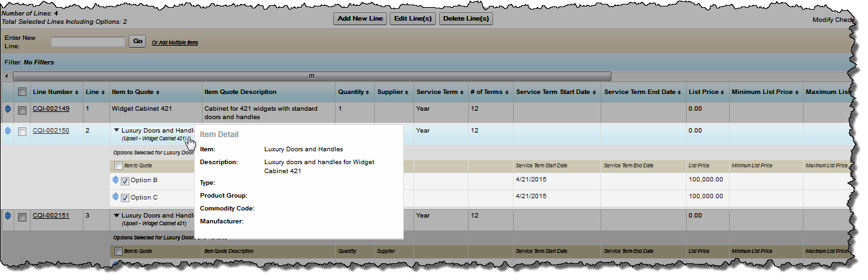Click the reorder arrows icon beside Option B

(x=116, y=180)
